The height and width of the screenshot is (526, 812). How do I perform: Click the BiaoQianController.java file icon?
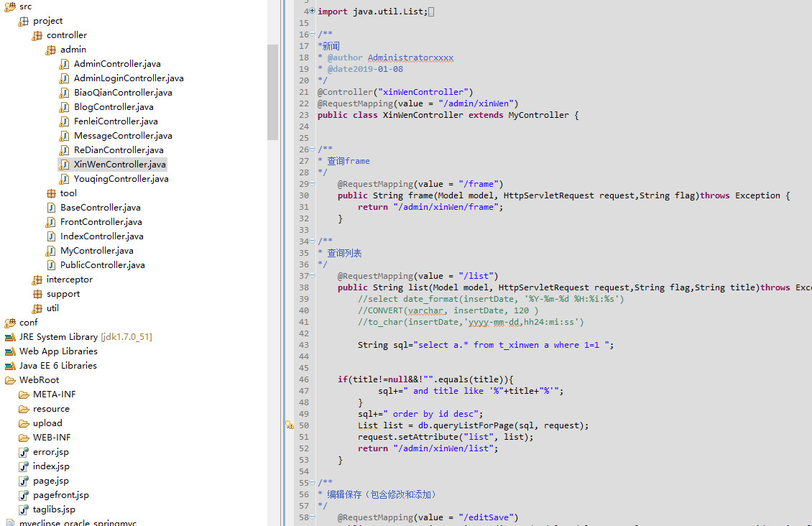64,93
